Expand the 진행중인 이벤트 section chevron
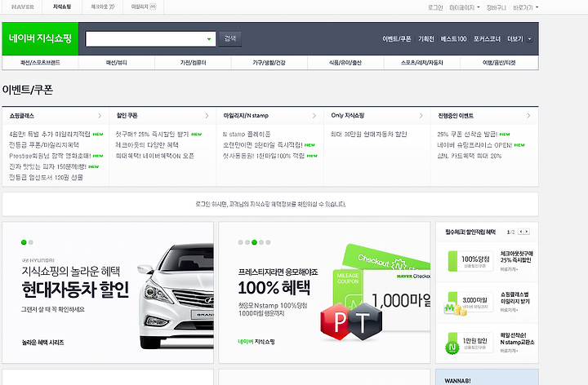Viewport: 588px width, 385px height. (x=528, y=116)
